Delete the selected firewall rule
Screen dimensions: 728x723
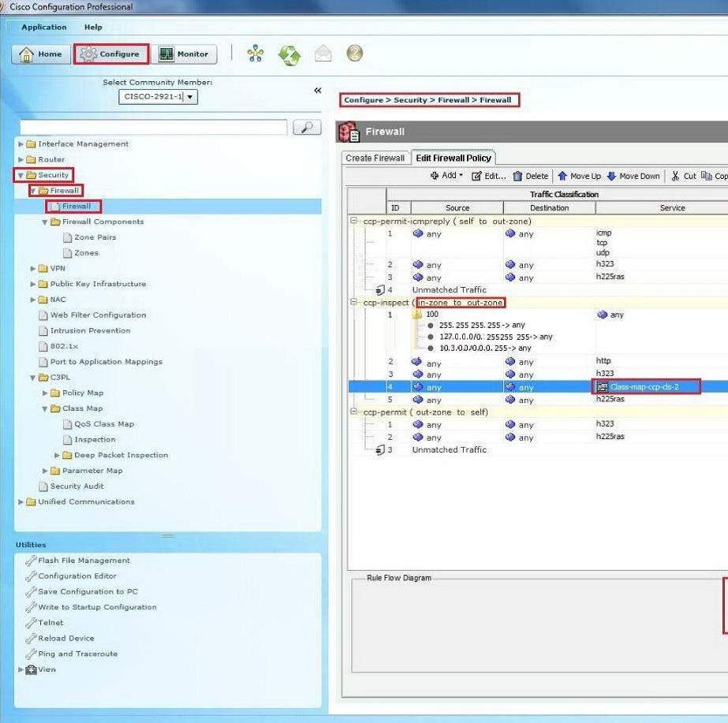coord(531,177)
